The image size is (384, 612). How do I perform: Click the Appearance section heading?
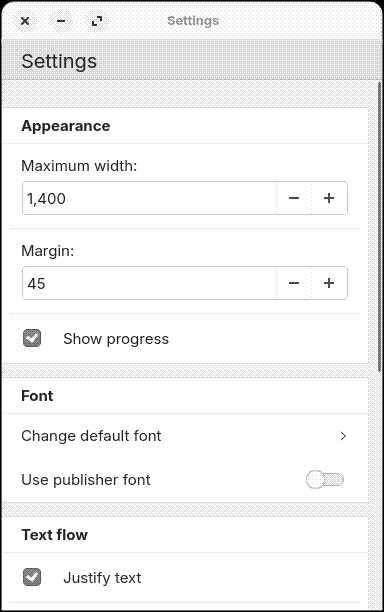pyautogui.click(x=66, y=126)
